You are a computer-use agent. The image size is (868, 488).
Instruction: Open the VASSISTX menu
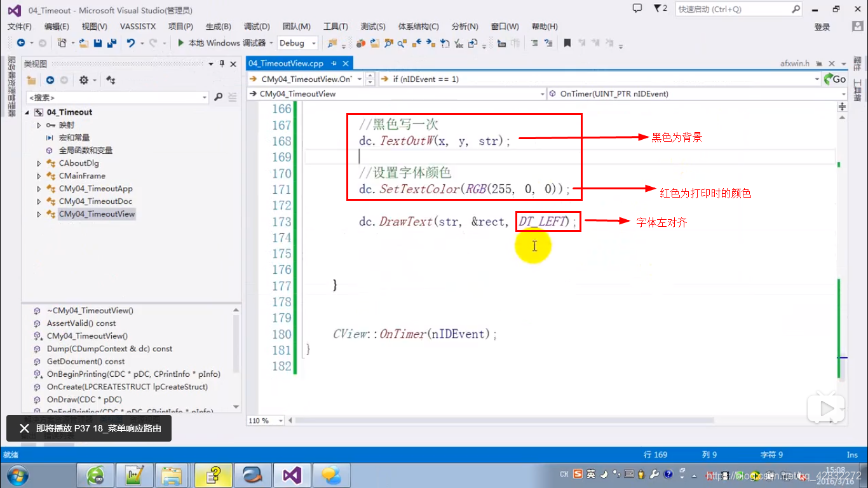[137, 26]
